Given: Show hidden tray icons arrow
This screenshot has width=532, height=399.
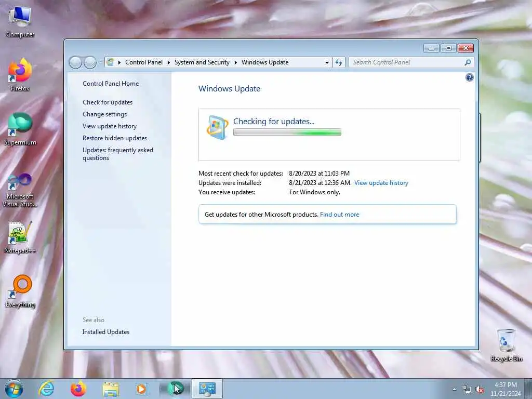Looking at the screenshot, I should click(x=454, y=390).
